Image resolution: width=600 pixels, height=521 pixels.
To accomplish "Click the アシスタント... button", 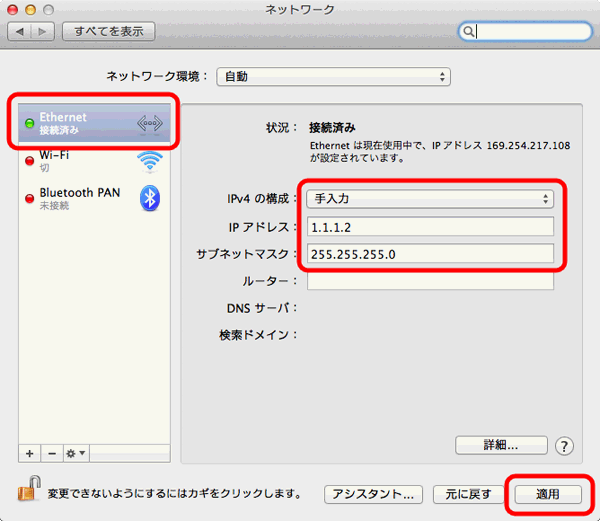I will click(x=370, y=494).
